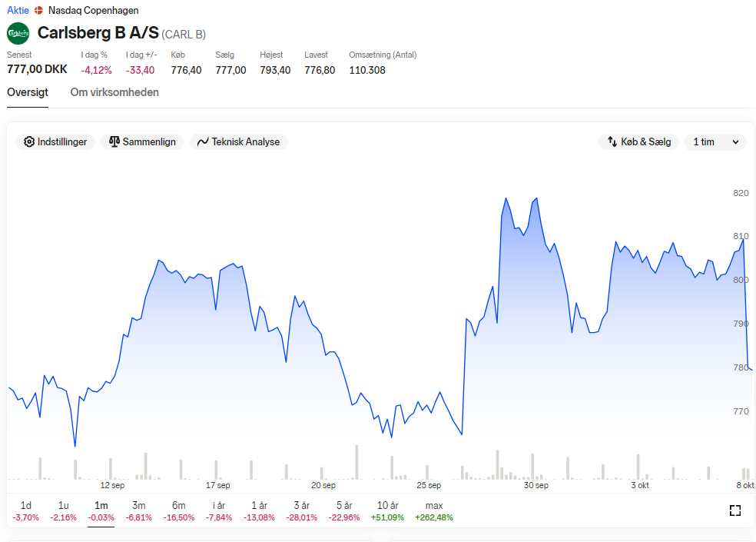Image resolution: width=756 pixels, height=542 pixels.
Task: Select the 1u time range
Action: [x=63, y=511]
